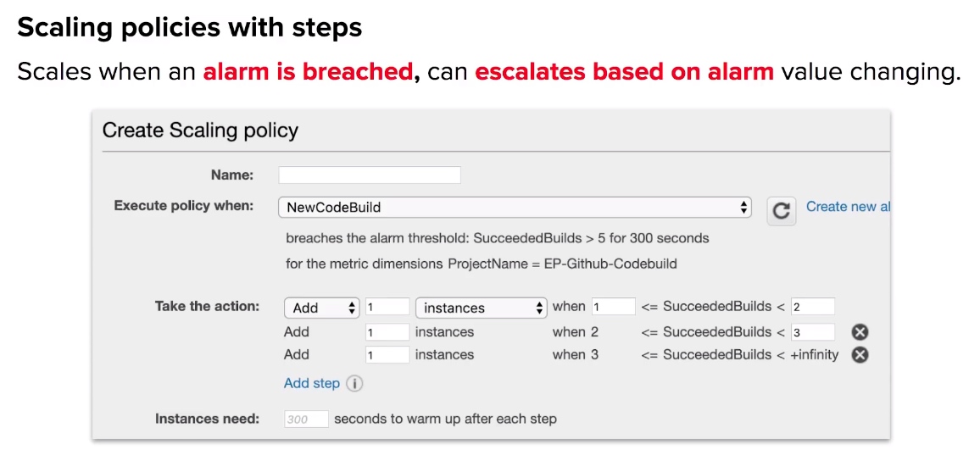The height and width of the screenshot is (450, 980).
Task: Click the first step upper bound field
Action: [812, 307]
